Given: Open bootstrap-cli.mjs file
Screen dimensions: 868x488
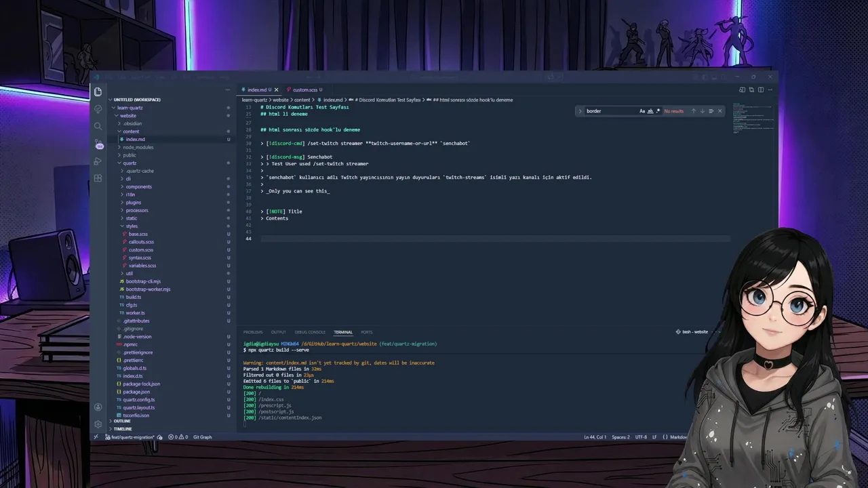Looking at the screenshot, I should pos(143,281).
